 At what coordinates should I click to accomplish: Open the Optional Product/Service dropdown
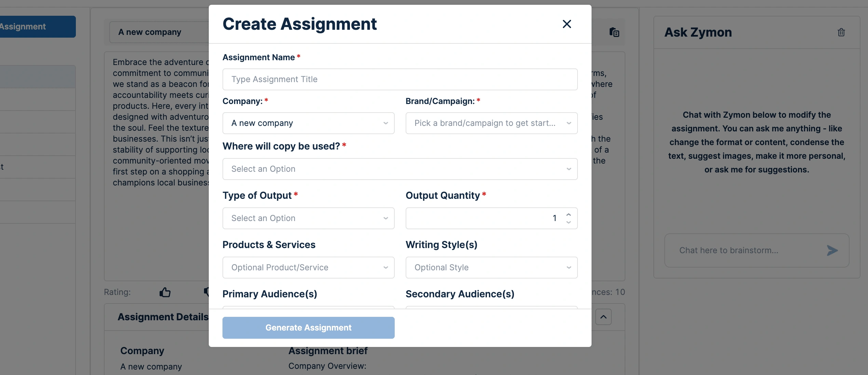coord(308,268)
